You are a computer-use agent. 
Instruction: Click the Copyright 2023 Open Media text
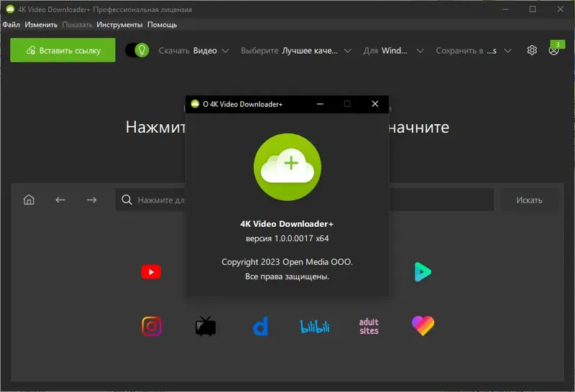[x=287, y=262]
